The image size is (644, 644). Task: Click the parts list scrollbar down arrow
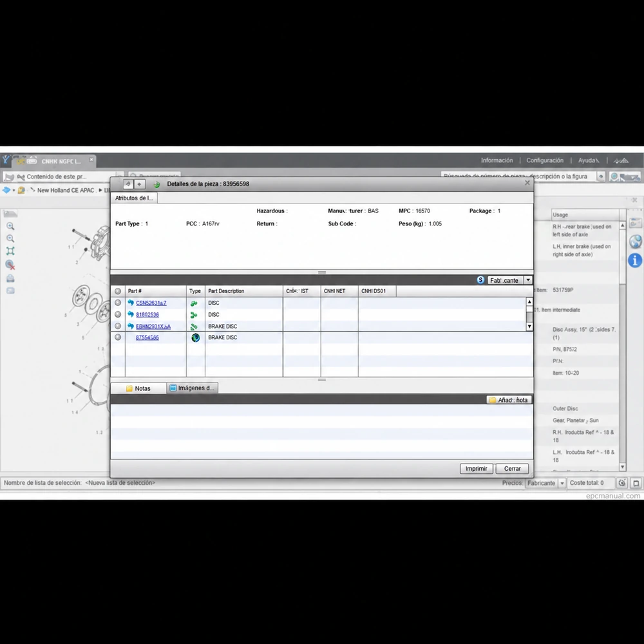tap(529, 327)
